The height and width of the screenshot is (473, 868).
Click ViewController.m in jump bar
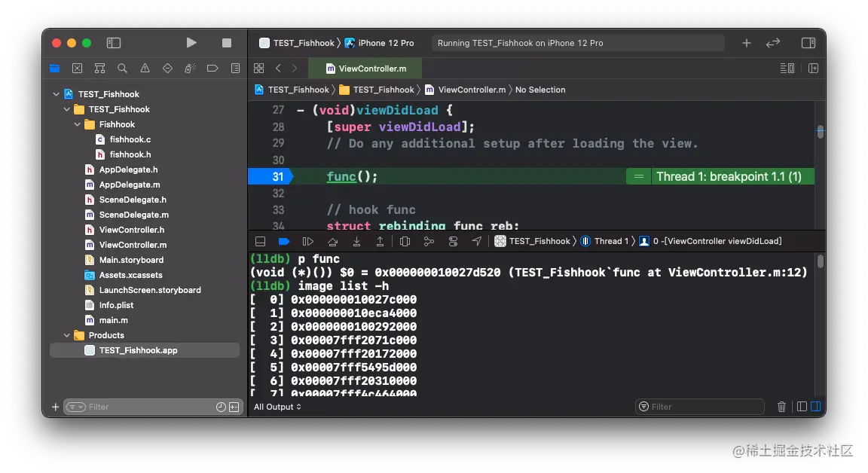point(466,90)
